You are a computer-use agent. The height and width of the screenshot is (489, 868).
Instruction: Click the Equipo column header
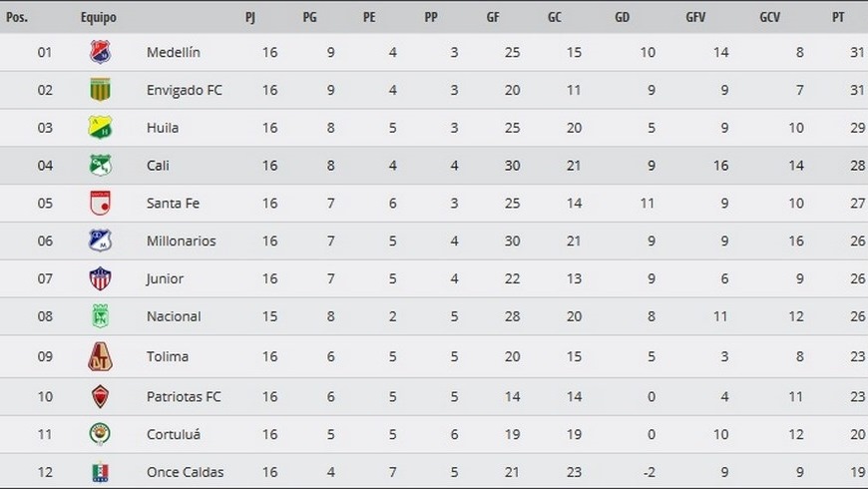pos(99,18)
